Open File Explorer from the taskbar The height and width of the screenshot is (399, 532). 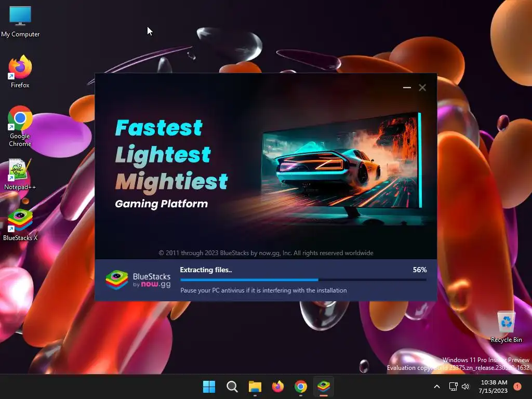point(255,387)
